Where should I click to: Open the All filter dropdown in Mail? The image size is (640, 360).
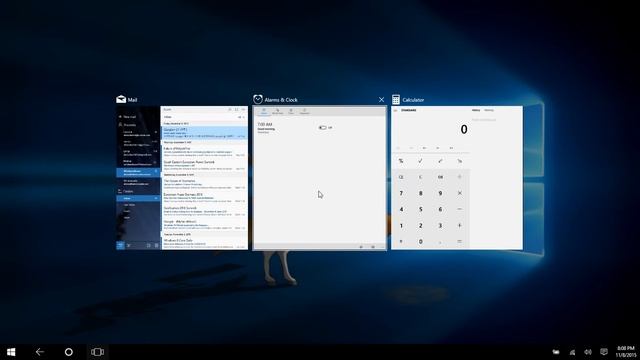pos(242,117)
